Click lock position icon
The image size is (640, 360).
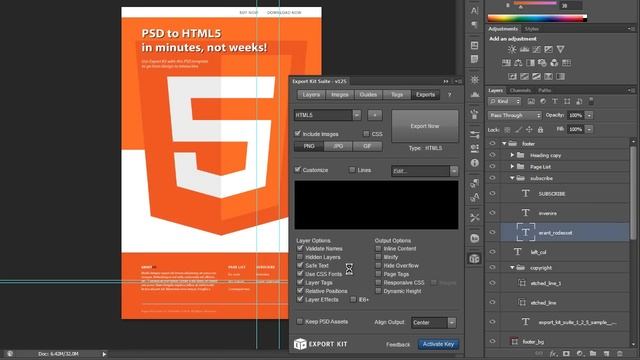529,130
